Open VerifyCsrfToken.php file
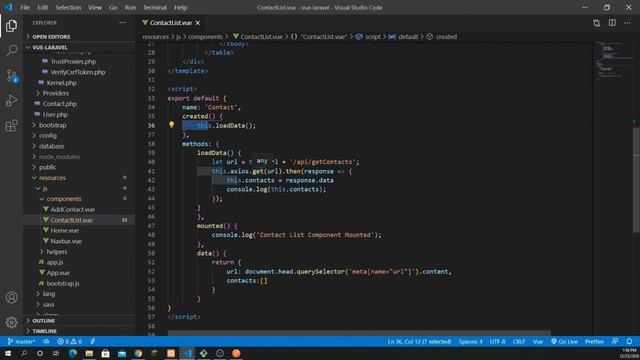Image resolution: width=640 pixels, height=360 pixels. tap(79, 72)
